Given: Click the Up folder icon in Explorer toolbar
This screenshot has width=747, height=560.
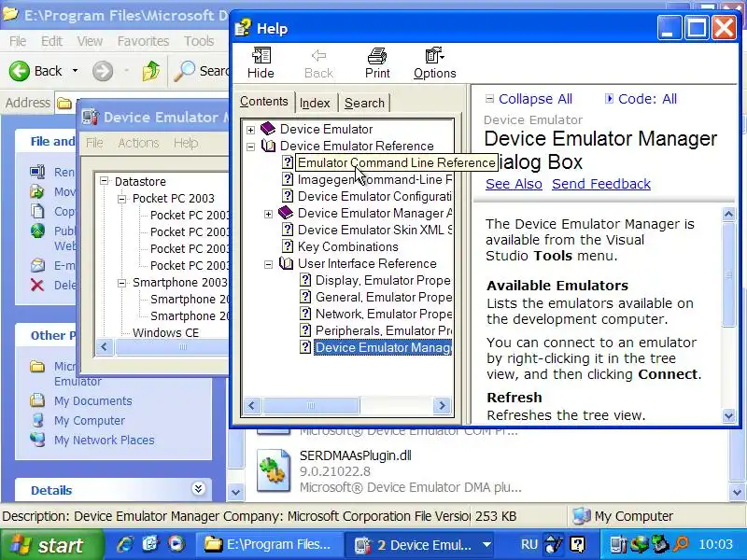Looking at the screenshot, I should (x=151, y=71).
